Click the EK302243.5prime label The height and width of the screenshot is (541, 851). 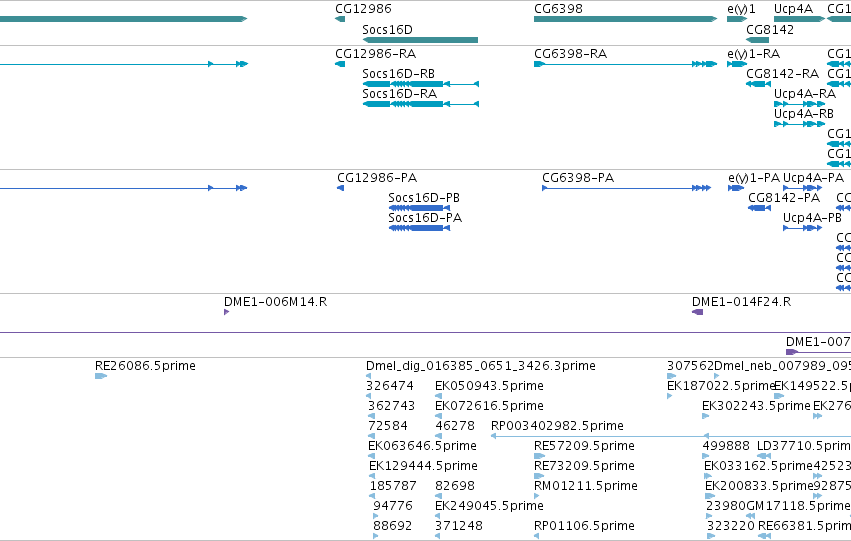pos(757,406)
